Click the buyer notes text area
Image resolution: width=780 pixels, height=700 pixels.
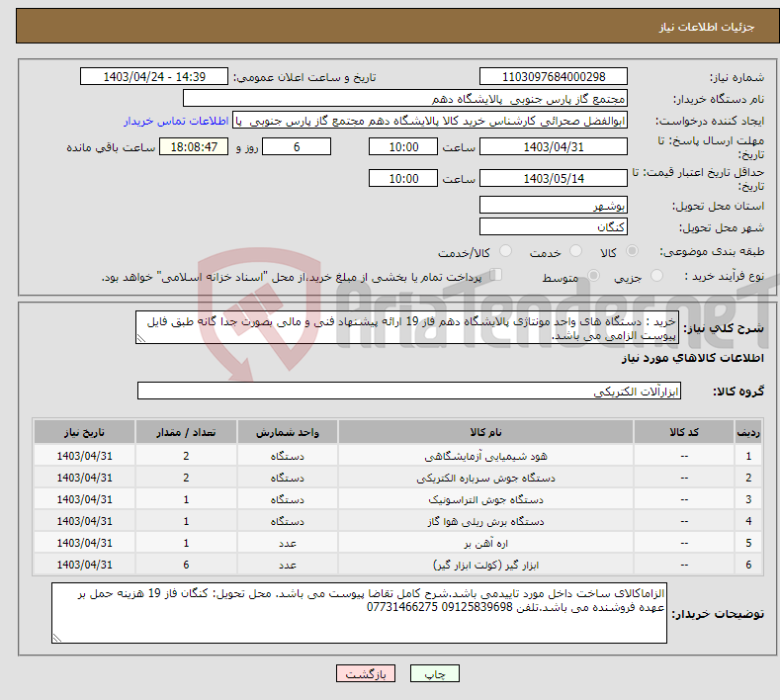pos(359,613)
